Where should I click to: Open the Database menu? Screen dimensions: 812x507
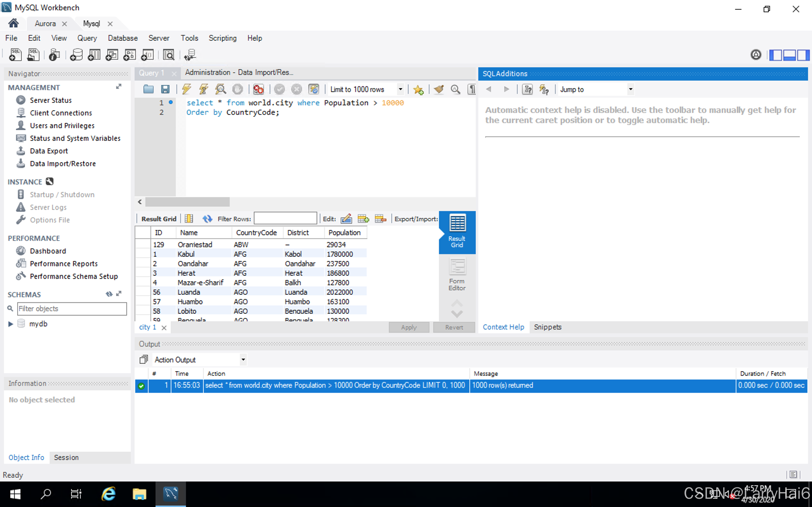122,38
